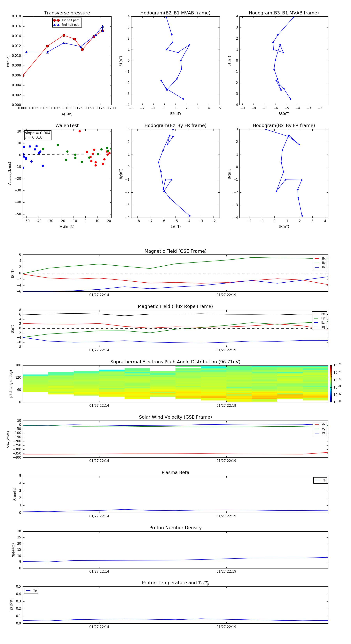Click the "V_A(km/s)" x-axis label
This screenshot has width=351, height=644.
coord(67,227)
